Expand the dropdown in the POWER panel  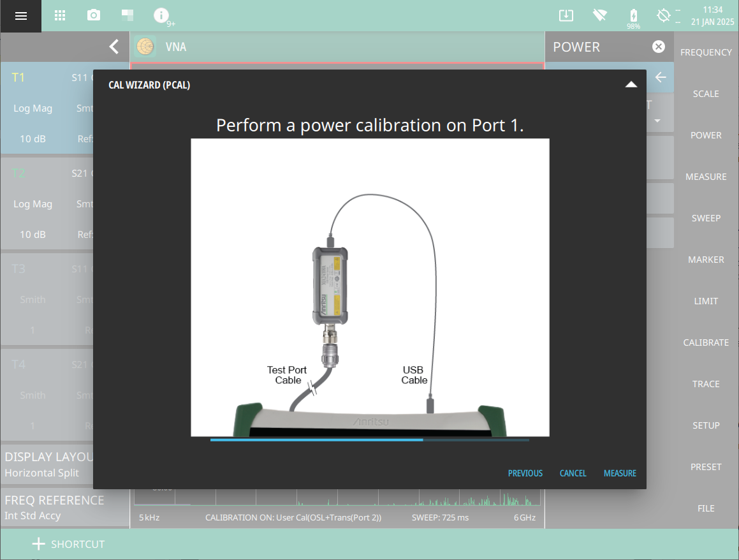657,121
